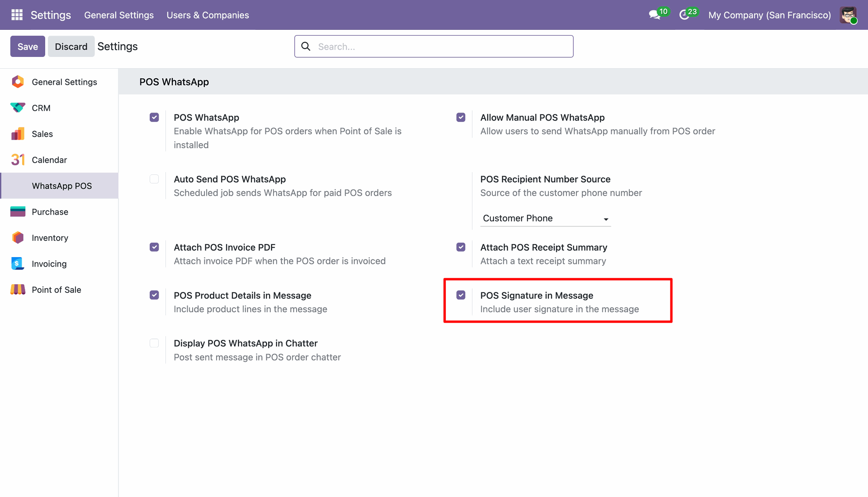
Task: Open the apps grid menu icon
Action: pos(17,15)
